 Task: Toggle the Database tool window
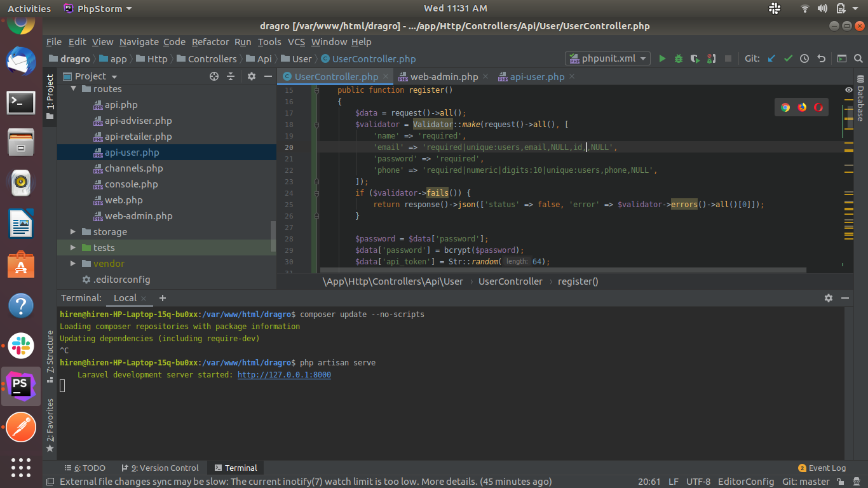(x=860, y=98)
